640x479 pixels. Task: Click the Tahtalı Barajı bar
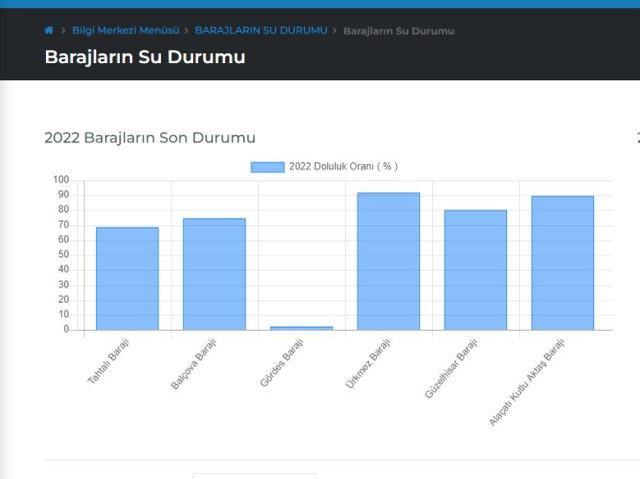point(127,279)
